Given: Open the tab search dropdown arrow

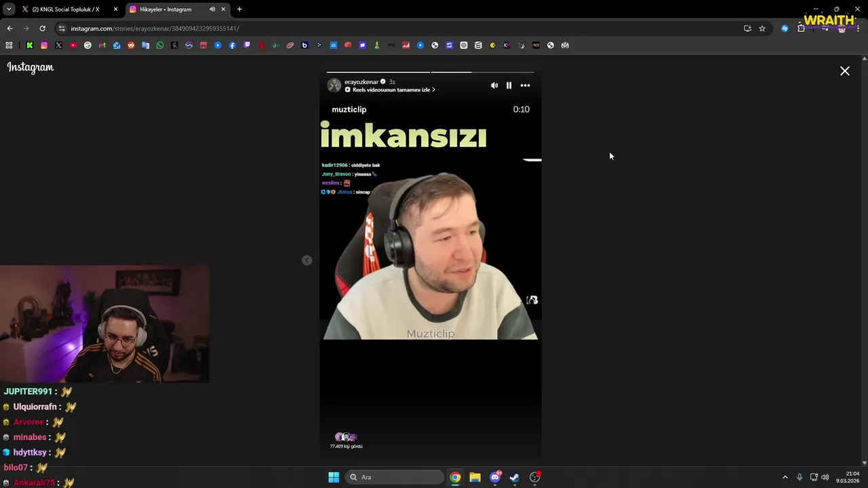Looking at the screenshot, I should coord(9,9).
